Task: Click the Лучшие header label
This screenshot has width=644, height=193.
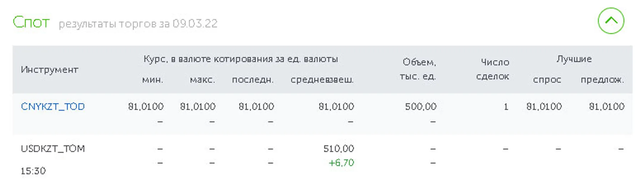Action: coord(575,58)
